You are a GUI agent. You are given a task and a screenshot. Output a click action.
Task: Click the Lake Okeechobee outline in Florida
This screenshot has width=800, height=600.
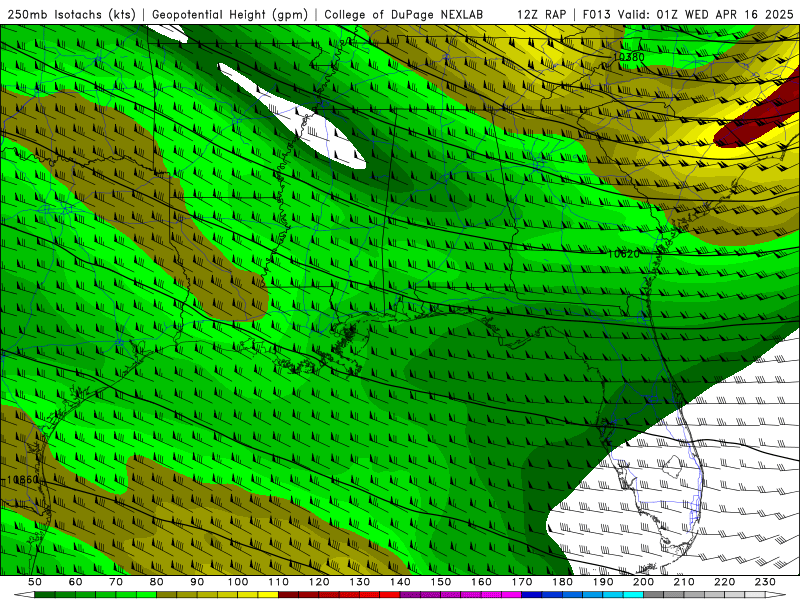(674, 466)
